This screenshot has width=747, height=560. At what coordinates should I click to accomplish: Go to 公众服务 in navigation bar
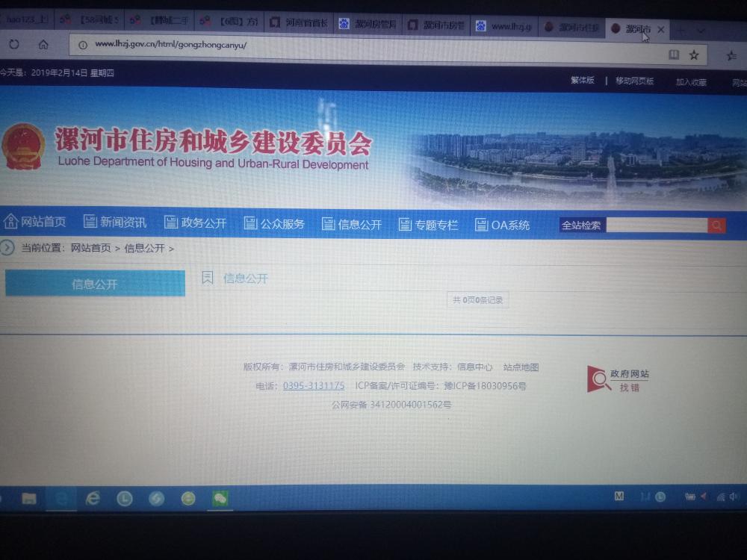(274, 224)
